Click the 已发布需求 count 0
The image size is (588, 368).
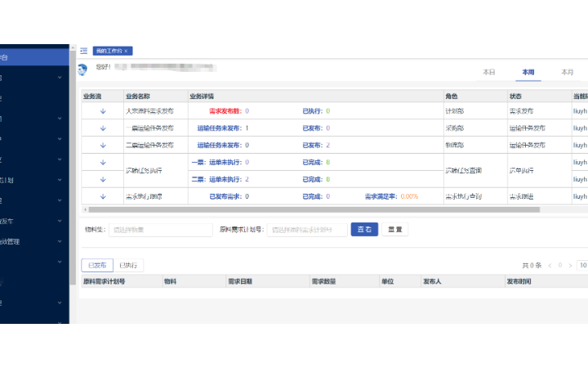[x=247, y=196]
